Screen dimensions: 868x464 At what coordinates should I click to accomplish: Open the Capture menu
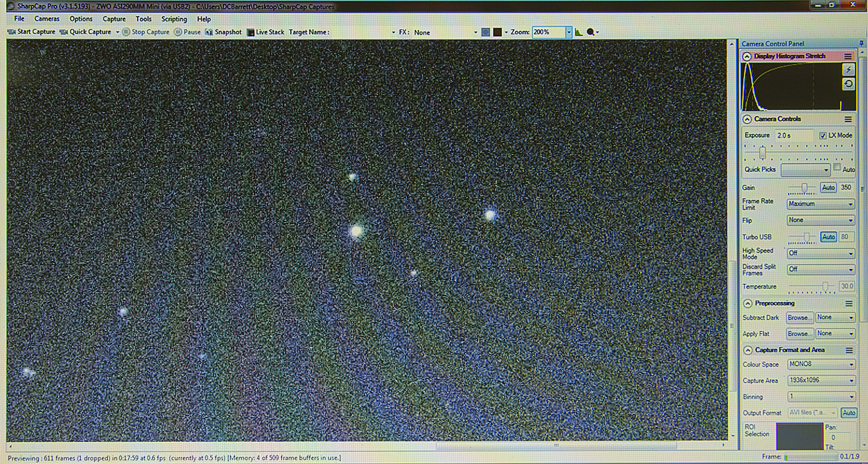tap(114, 19)
